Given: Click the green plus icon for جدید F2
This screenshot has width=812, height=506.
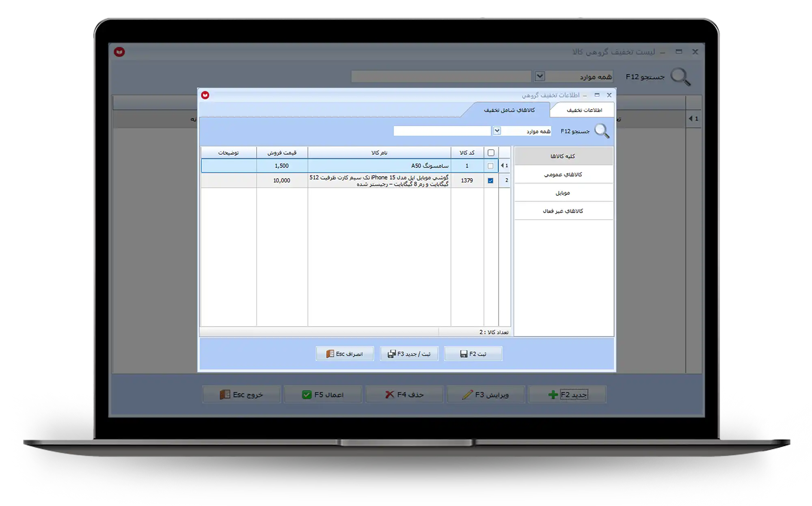Looking at the screenshot, I should click(x=553, y=395).
